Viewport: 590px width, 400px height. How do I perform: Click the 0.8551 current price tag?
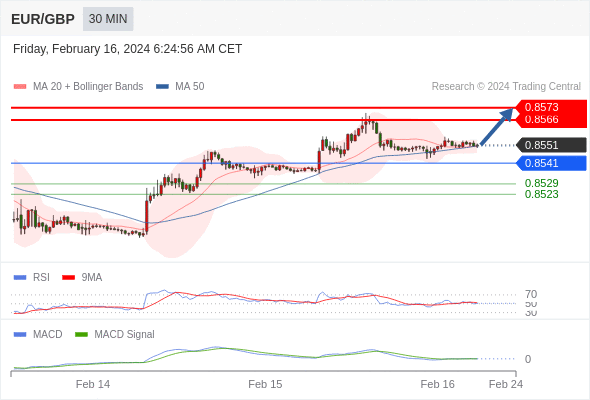[551, 145]
